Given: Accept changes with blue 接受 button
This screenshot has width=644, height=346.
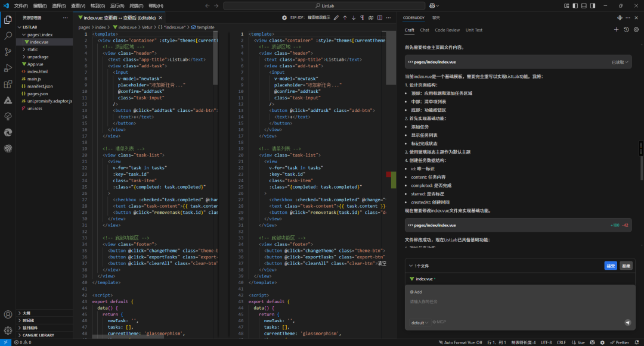Looking at the screenshot, I should [x=611, y=266].
